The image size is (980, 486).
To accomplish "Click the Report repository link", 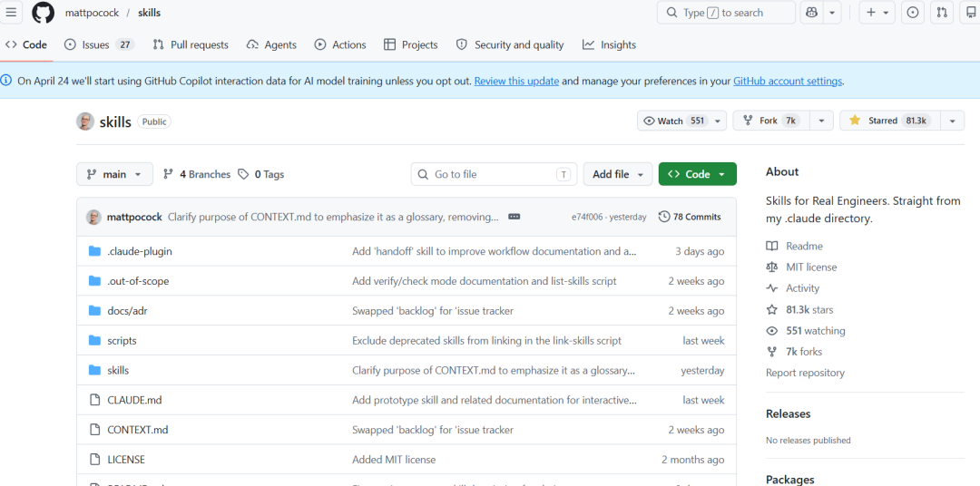I will click(805, 373).
